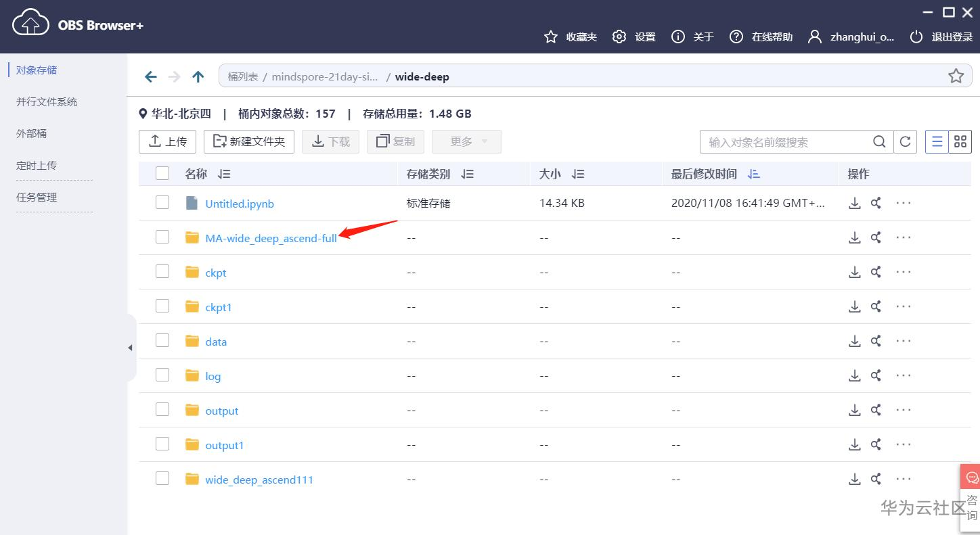Open the wide_deep_ascend111 folder link

[259, 480]
